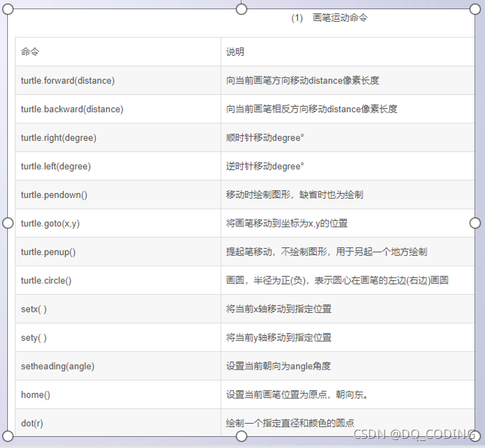
Task: Click the top-center resize handle
Action: coord(242,9)
